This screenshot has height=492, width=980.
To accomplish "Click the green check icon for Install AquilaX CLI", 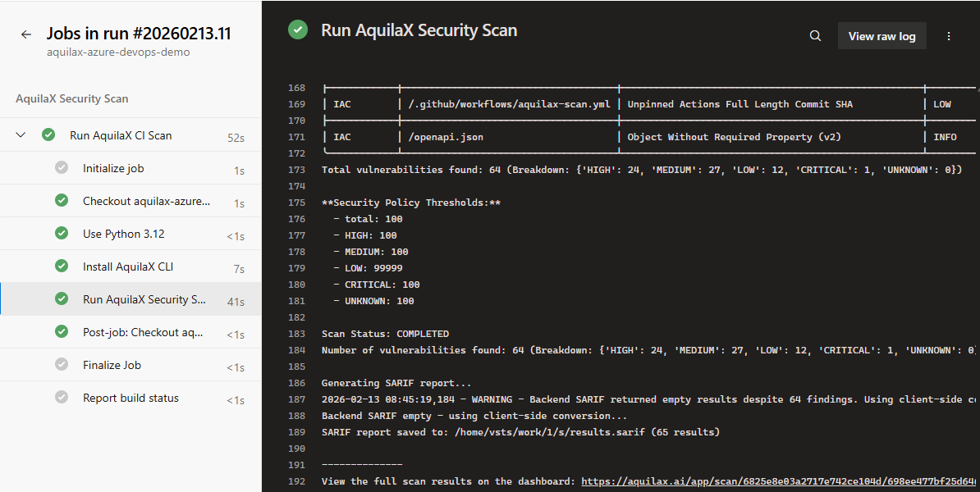I will 62,266.
